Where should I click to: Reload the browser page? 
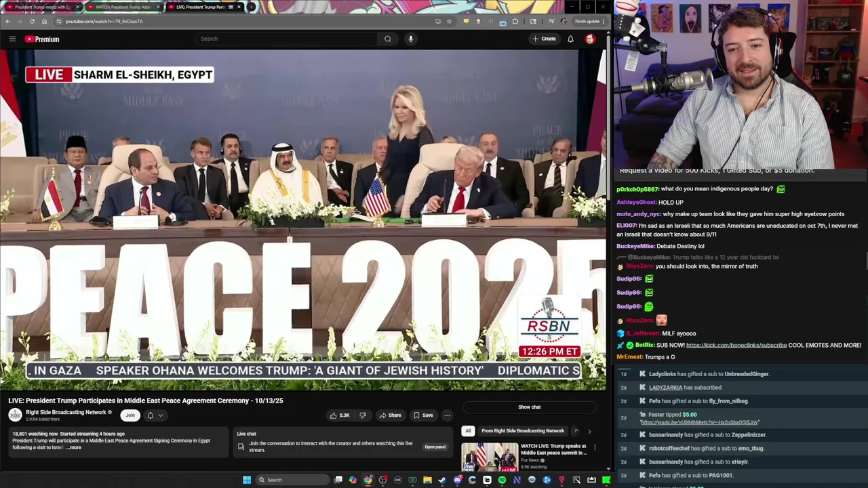[32, 21]
